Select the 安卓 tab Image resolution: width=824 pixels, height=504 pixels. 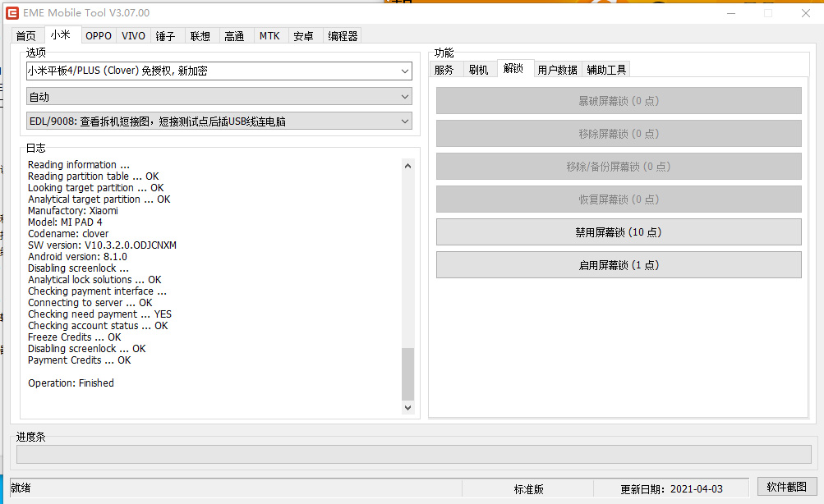coord(304,35)
